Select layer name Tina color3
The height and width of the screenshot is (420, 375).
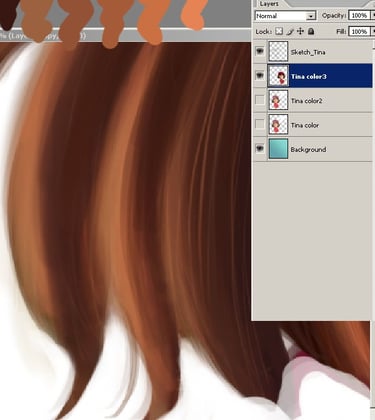[x=308, y=76]
